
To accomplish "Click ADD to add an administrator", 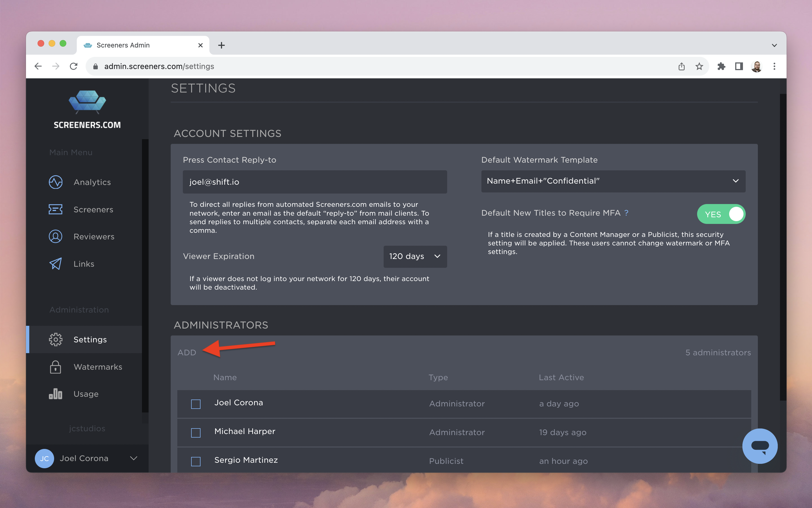I will (187, 353).
